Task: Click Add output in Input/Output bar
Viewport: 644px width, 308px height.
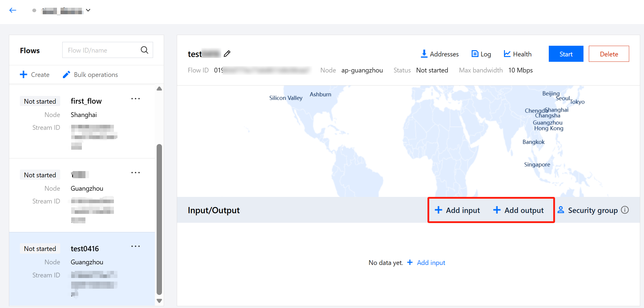Action: [519, 210]
